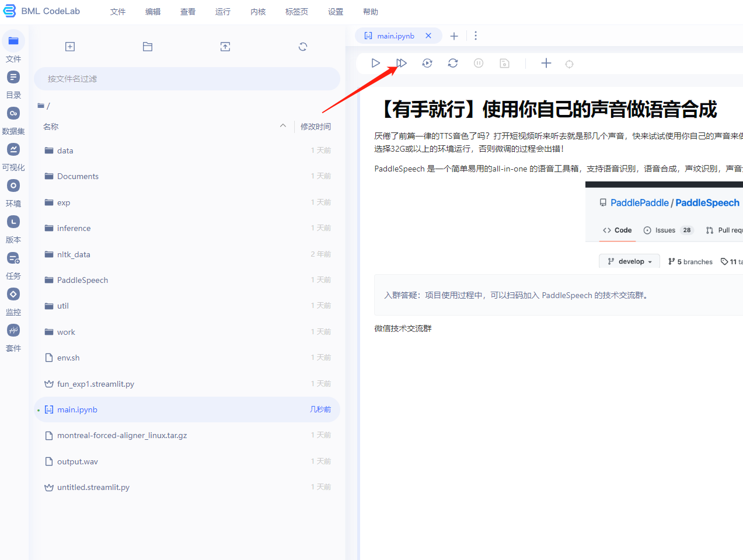Open the 目录 sidebar panel icon
Image resolution: width=743 pixels, height=560 pixels.
pyautogui.click(x=13, y=77)
